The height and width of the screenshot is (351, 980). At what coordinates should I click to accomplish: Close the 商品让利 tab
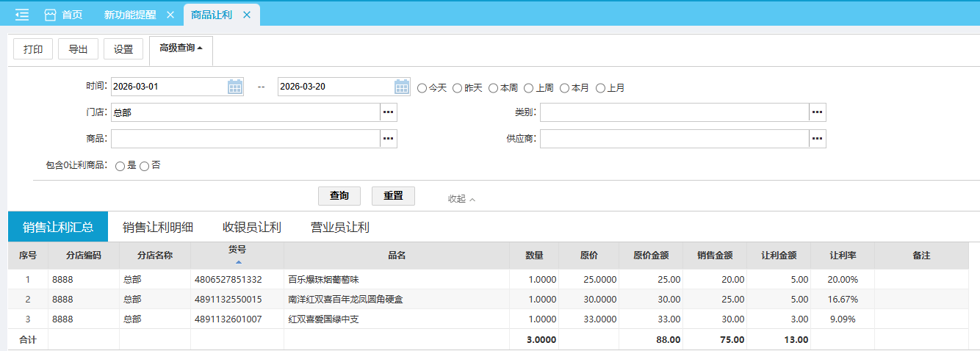pyautogui.click(x=247, y=15)
